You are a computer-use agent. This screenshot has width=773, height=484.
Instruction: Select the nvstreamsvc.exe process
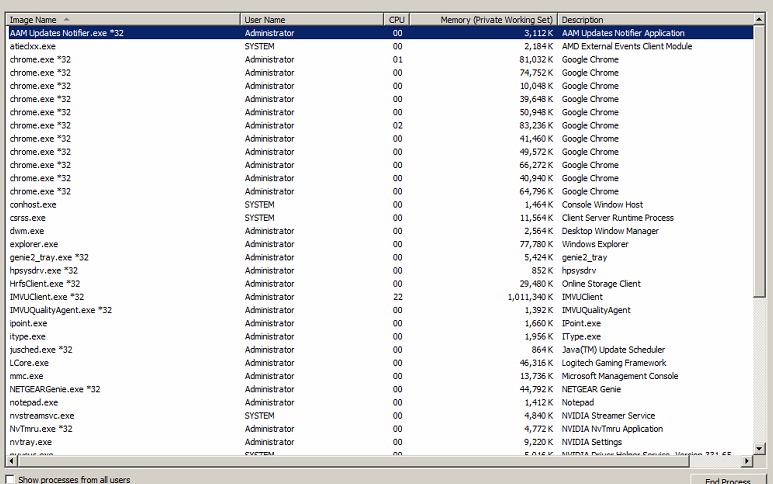[380, 415]
